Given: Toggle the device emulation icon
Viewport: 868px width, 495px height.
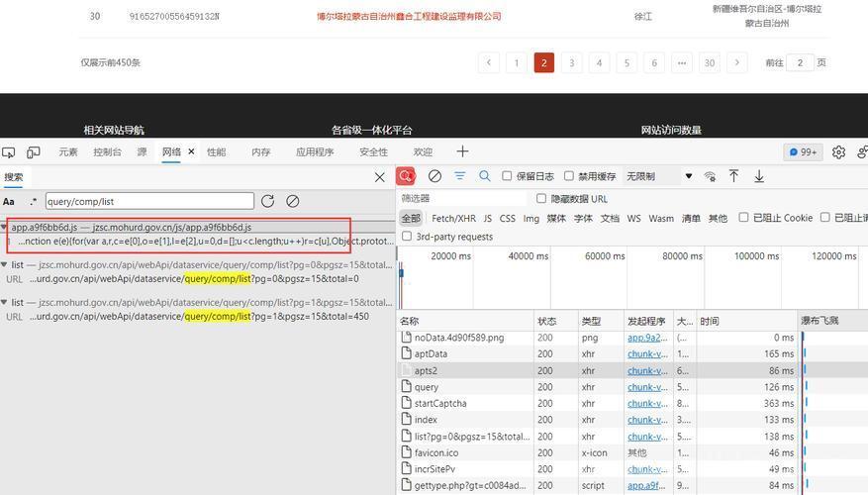Looking at the screenshot, I should pos(34,151).
